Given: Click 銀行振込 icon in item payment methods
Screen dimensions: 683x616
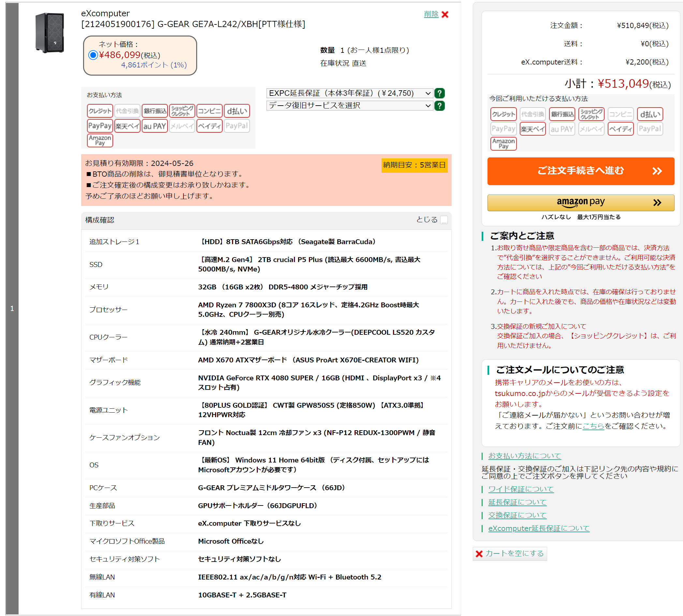Looking at the screenshot, I should pos(155,111).
